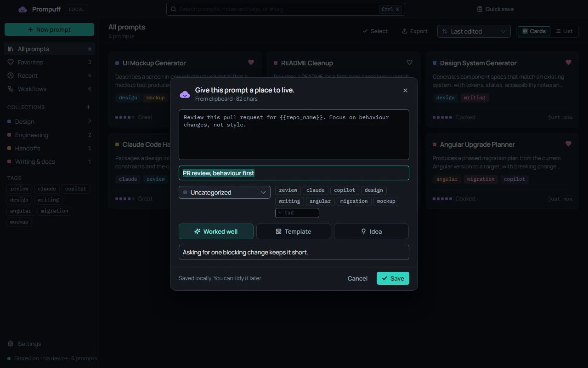Toggle heart on Angular Upgrade Planner
The height and width of the screenshot is (368, 588).
coord(568,144)
